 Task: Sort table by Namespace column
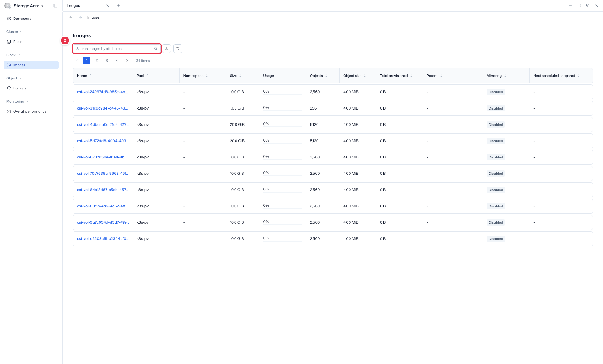pyautogui.click(x=207, y=76)
